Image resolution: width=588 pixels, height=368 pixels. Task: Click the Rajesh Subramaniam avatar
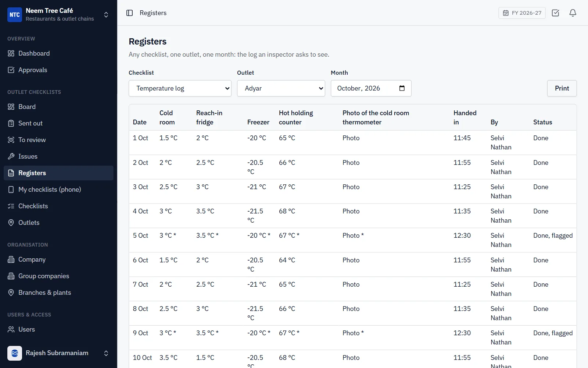click(x=15, y=353)
